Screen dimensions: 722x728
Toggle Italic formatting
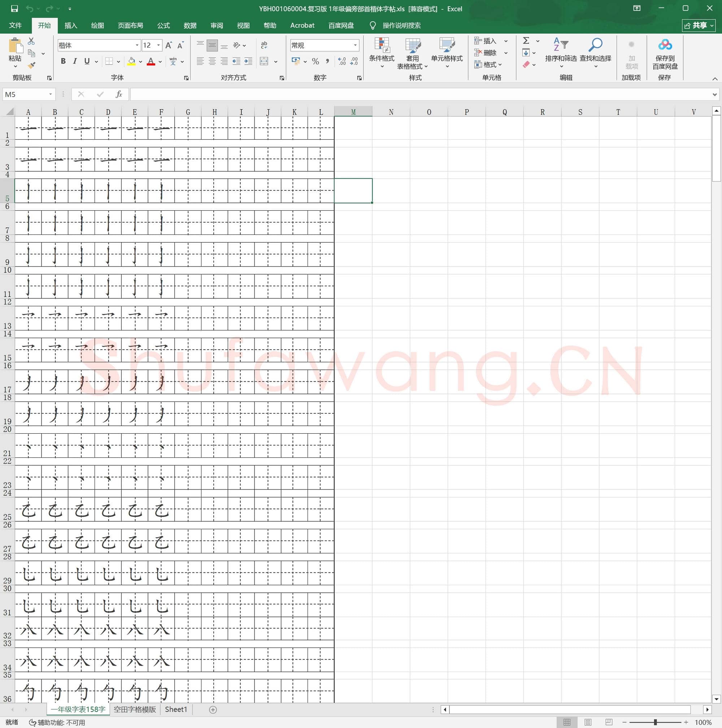coord(75,61)
